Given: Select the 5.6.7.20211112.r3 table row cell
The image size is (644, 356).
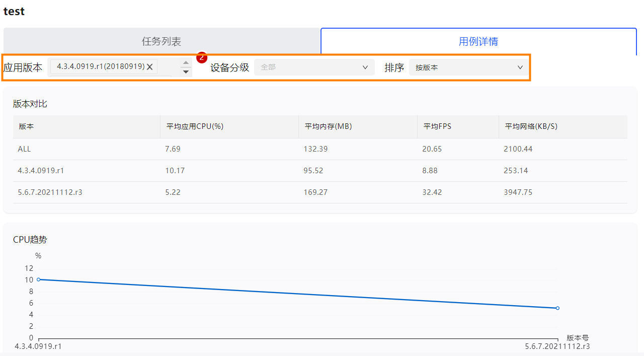Looking at the screenshot, I should point(50,192).
